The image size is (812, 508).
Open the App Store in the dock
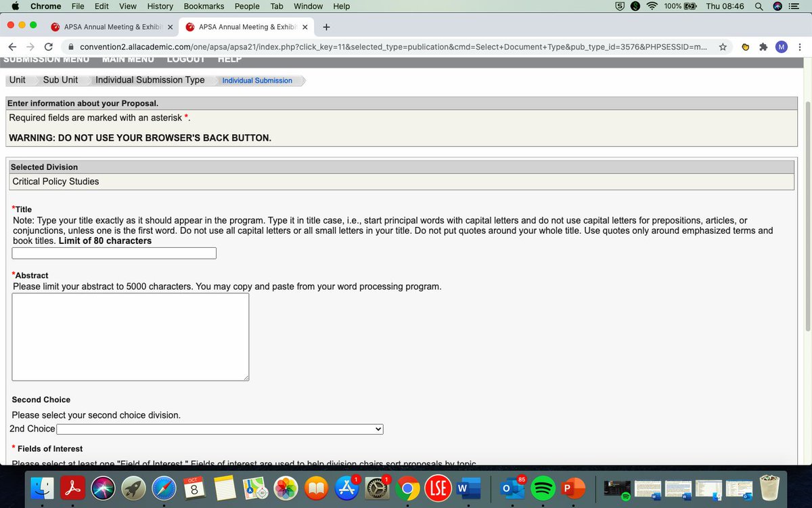tap(346, 488)
